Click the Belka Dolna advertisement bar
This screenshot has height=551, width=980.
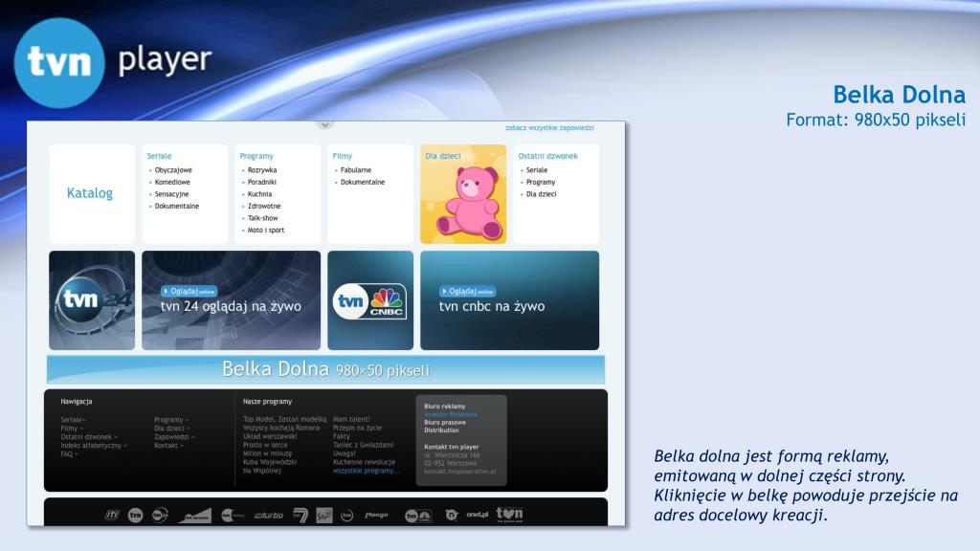pyautogui.click(x=325, y=369)
